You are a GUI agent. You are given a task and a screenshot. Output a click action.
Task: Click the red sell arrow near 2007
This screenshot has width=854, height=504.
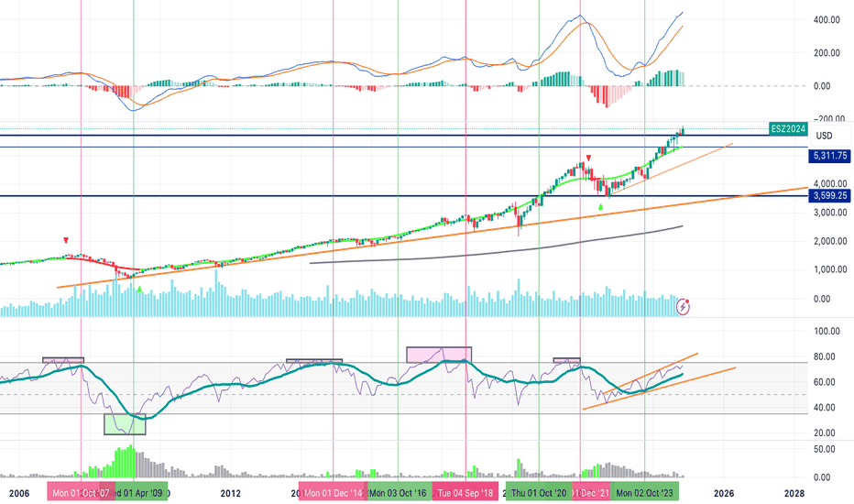click(x=66, y=240)
